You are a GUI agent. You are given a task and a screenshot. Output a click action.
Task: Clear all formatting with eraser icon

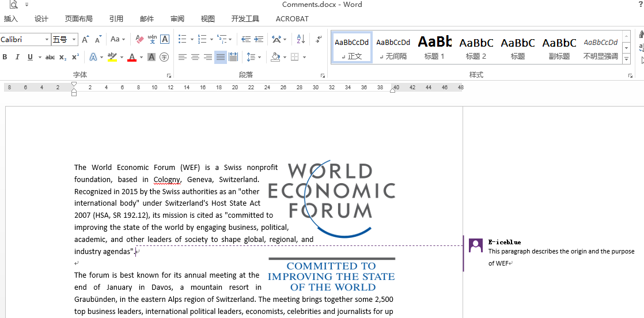(139, 39)
